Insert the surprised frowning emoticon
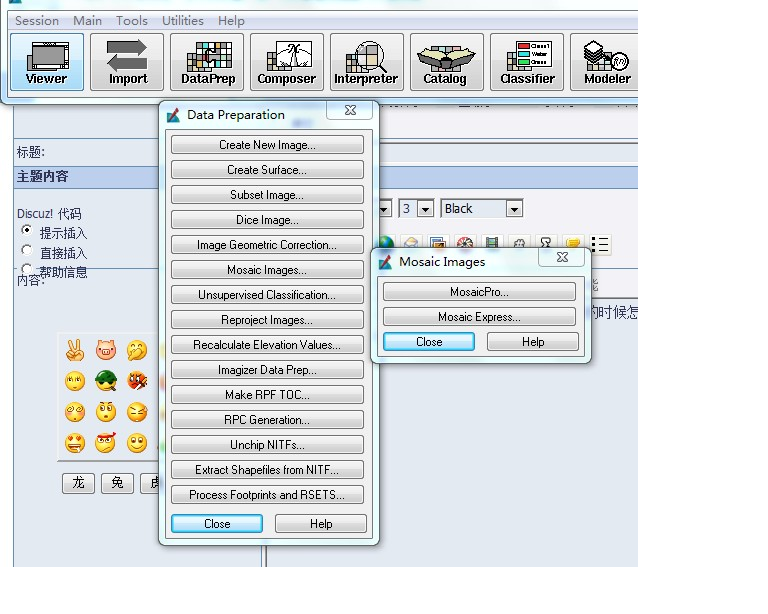The height and width of the screenshot is (614, 768). (106, 412)
